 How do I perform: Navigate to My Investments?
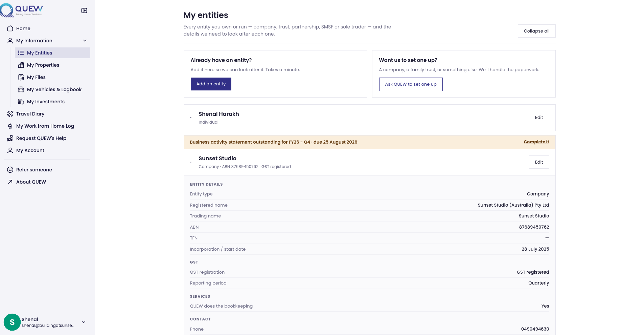52,102
